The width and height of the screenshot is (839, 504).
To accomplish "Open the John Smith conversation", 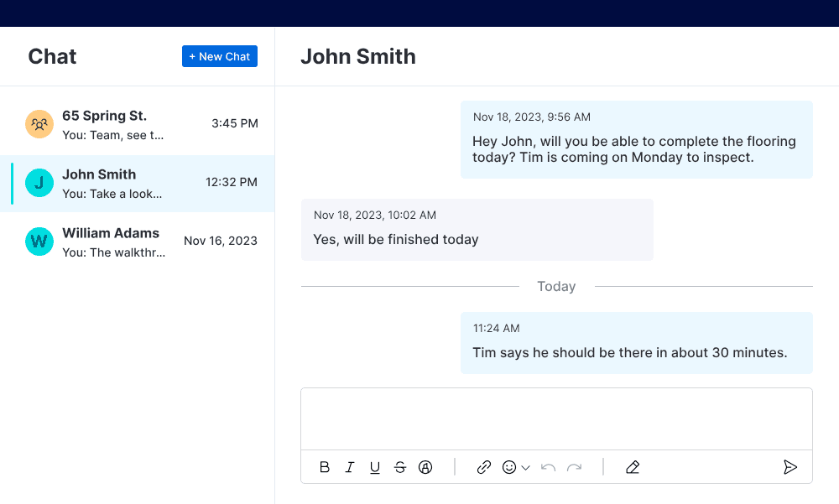I will [x=126, y=183].
